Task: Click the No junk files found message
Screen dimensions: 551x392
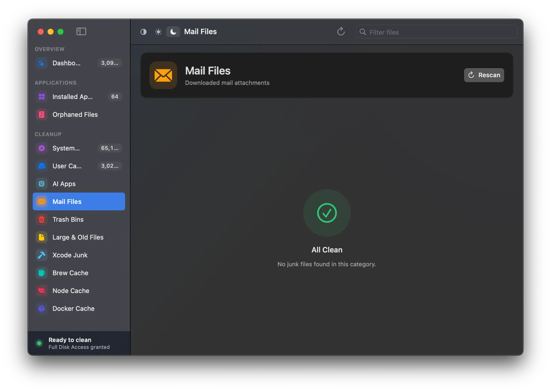Action: (x=327, y=264)
